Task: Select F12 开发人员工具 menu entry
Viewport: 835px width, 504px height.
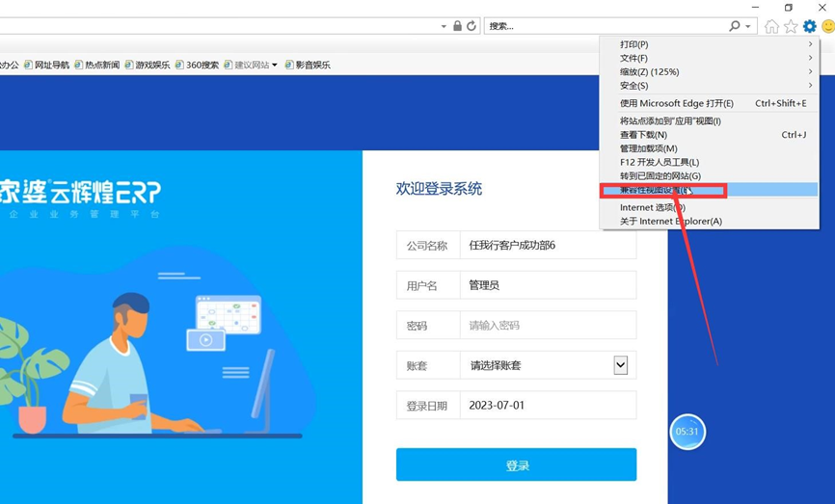Action: coord(659,162)
